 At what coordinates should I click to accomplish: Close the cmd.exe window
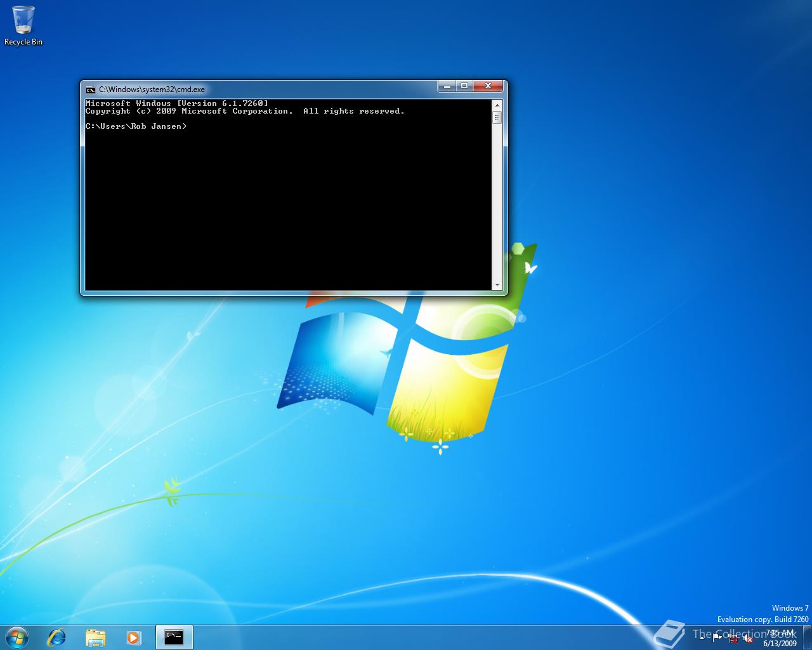[488, 86]
